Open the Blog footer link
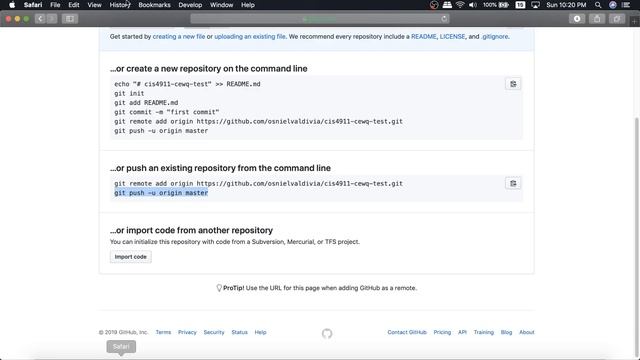The height and width of the screenshot is (360, 640). 506,332
